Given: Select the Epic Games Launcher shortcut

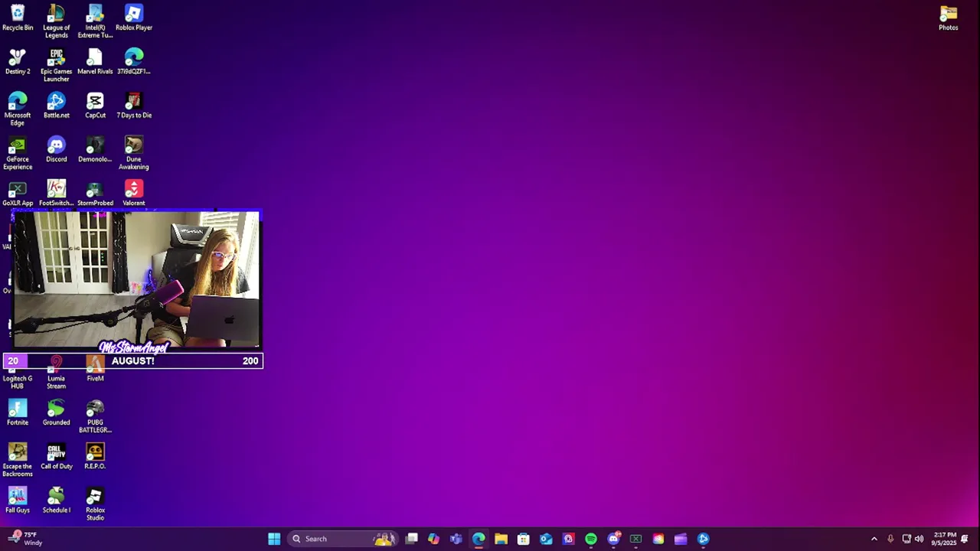Looking at the screenshot, I should 56,65.
